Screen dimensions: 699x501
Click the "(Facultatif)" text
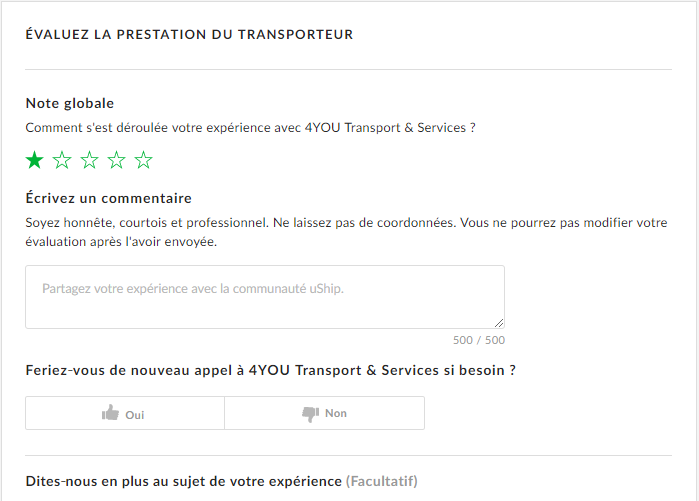(382, 481)
